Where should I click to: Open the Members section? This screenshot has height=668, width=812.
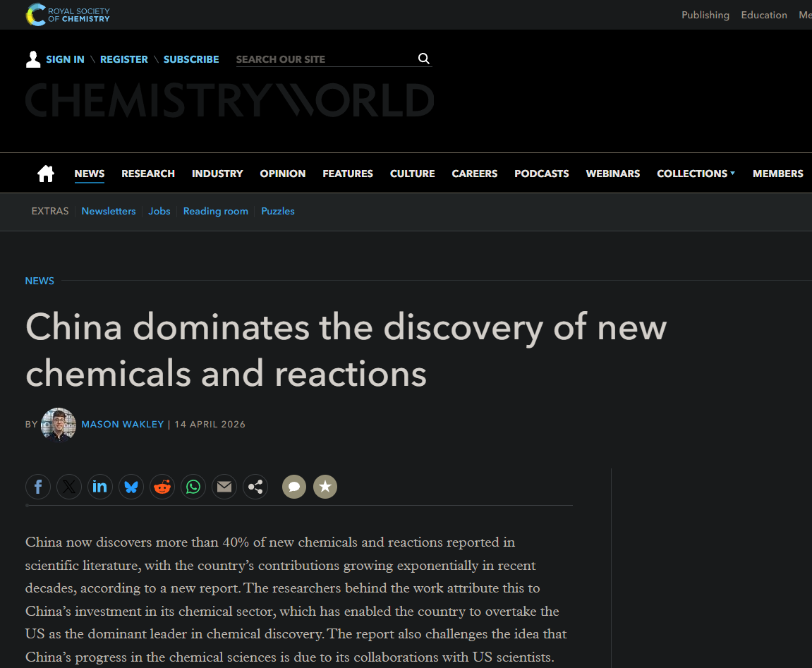click(778, 174)
